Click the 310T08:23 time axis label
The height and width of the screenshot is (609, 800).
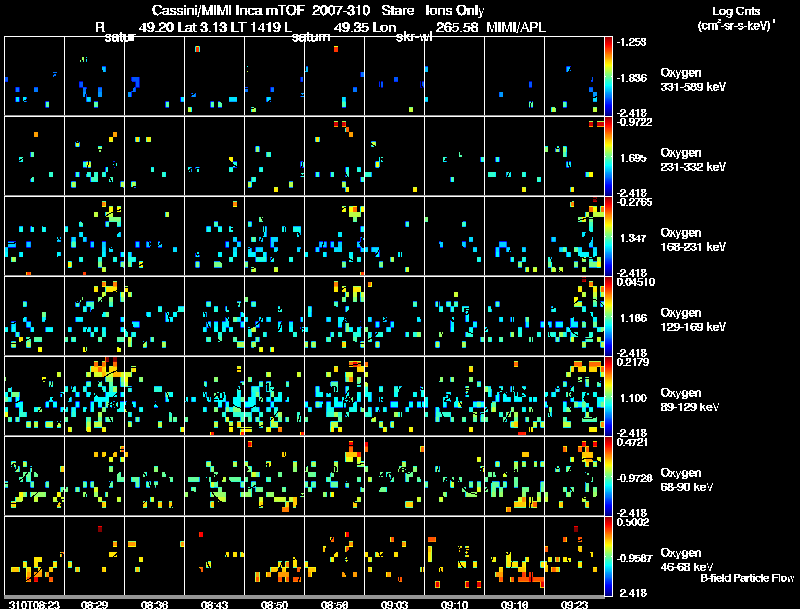click(x=34, y=604)
